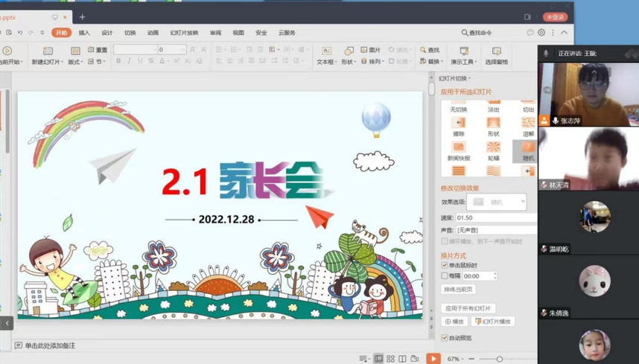639x364 pixels.
Task: Enable the 每隔 timed advance checkbox
Action: (x=445, y=275)
